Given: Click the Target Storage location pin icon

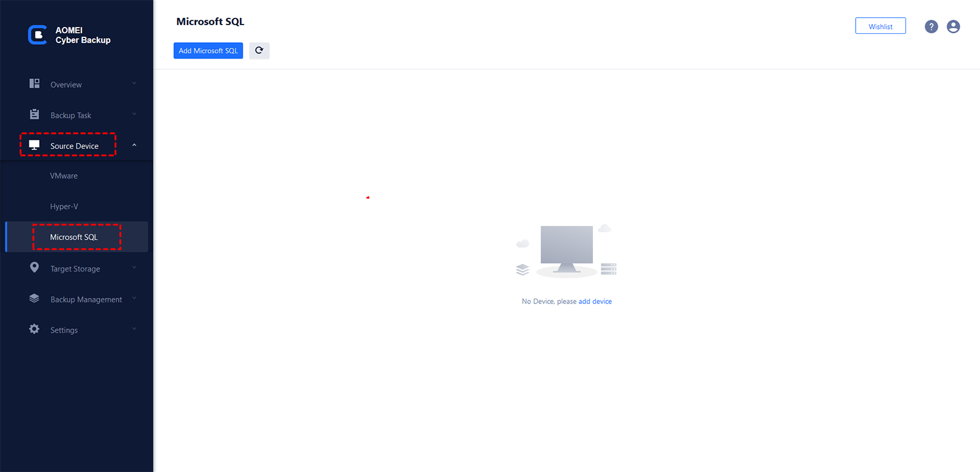Looking at the screenshot, I should 34,268.
